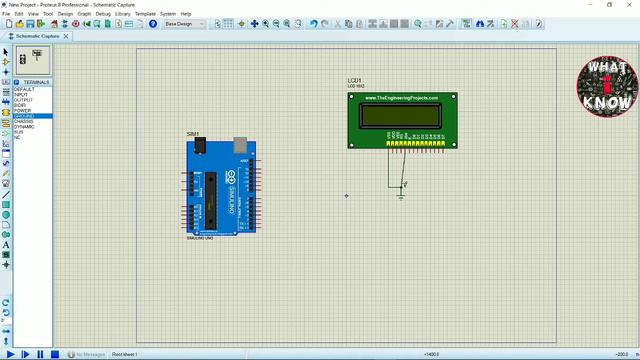This screenshot has width=640, height=360.
Task: Open the System menu
Action: 168,14
